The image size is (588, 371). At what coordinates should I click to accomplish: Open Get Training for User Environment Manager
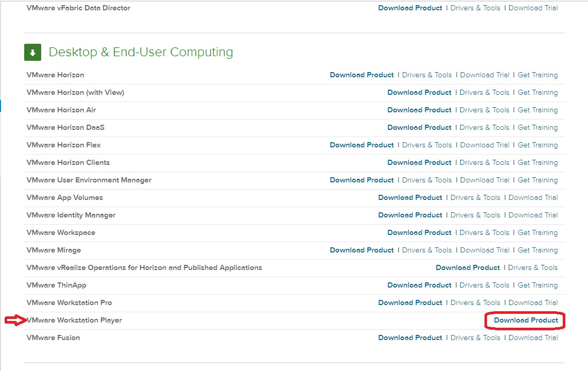pyautogui.click(x=538, y=180)
